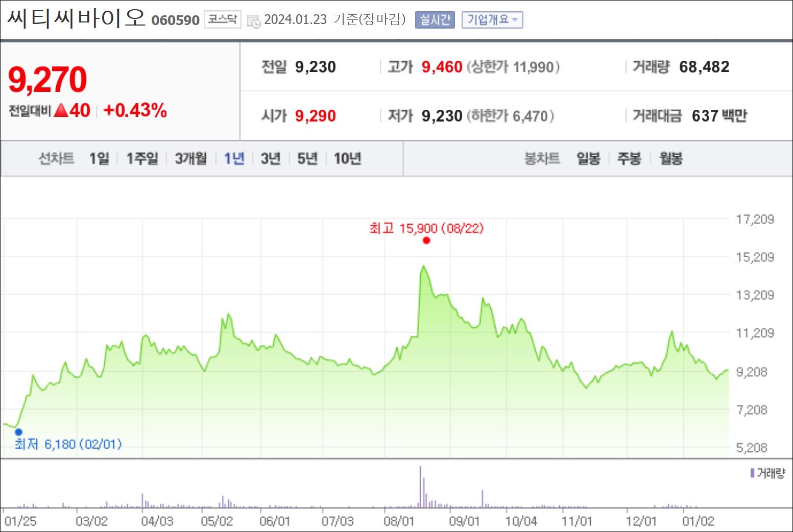Show the 5년 chart period
Image resolution: width=793 pixels, height=532 pixels.
pyautogui.click(x=307, y=159)
